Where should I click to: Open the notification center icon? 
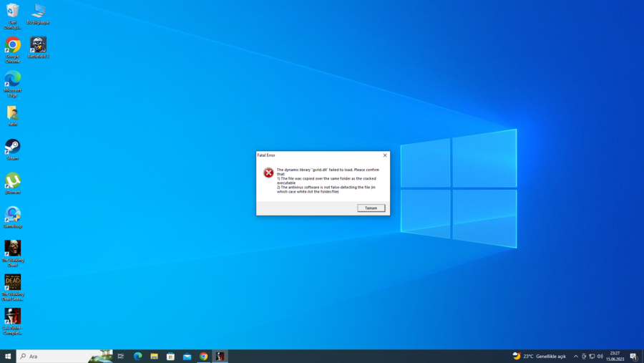click(x=634, y=357)
